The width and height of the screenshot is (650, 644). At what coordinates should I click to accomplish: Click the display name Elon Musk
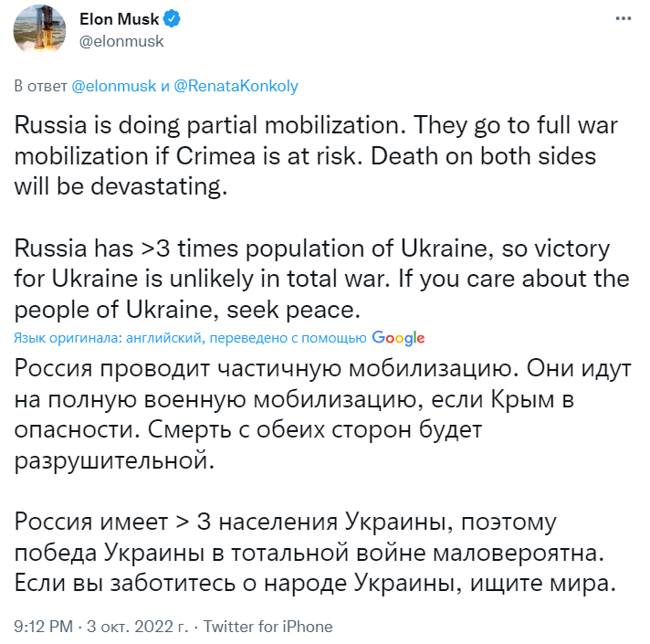click(118, 18)
